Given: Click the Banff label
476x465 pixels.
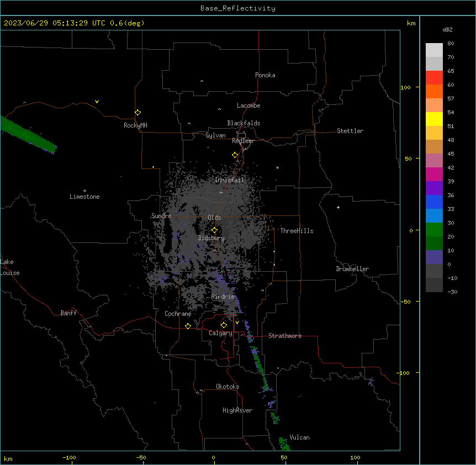Looking at the screenshot, I should 68,313.
